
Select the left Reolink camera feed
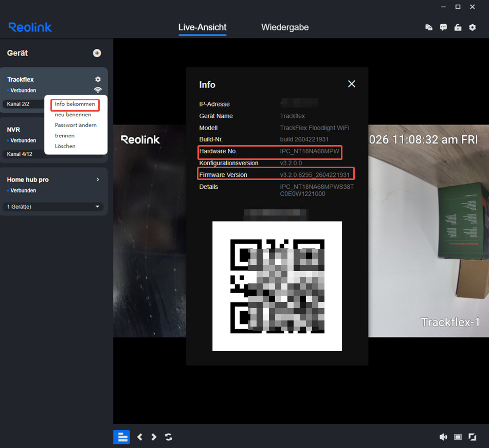coord(150,231)
